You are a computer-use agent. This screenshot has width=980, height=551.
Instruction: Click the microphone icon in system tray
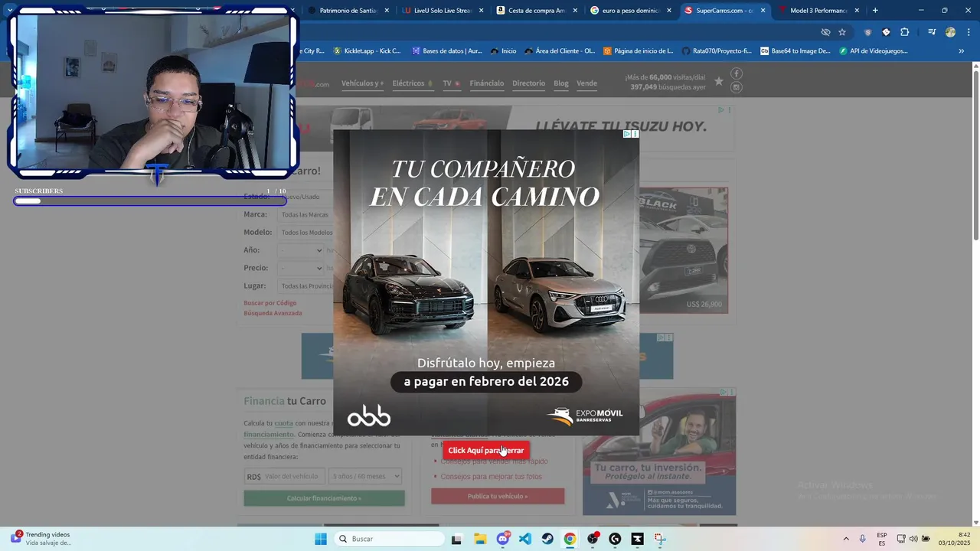click(x=862, y=539)
